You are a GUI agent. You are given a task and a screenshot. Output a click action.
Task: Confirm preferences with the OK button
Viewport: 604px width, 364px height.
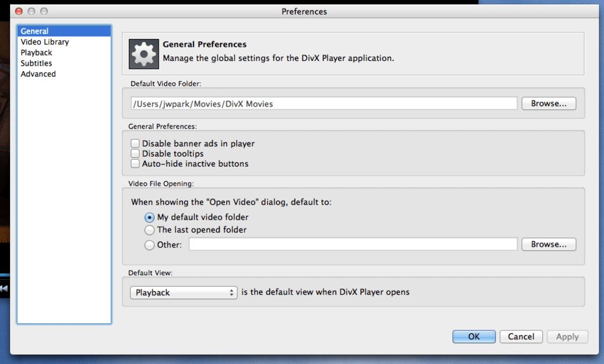[474, 337]
